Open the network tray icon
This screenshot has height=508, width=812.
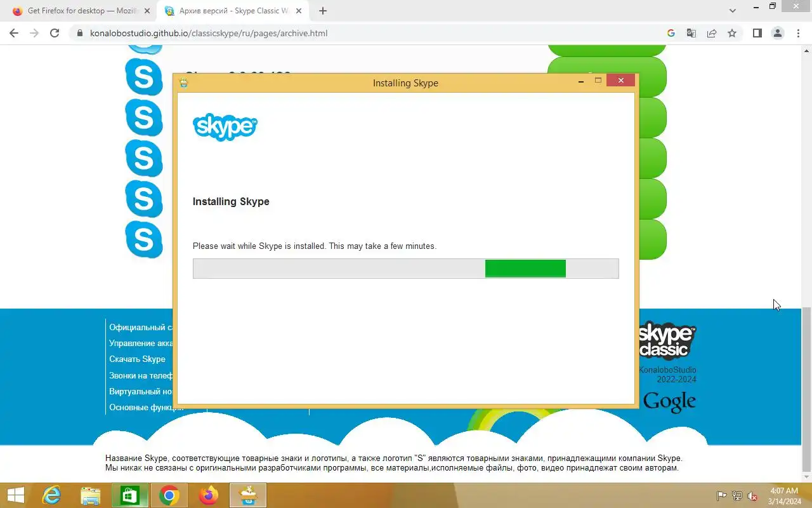click(737, 496)
